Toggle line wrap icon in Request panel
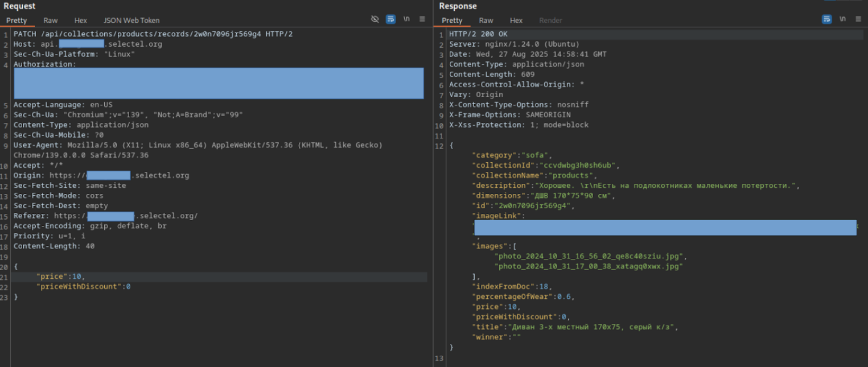The height and width of the screenshot is (367, 868). tap(390, 19)
